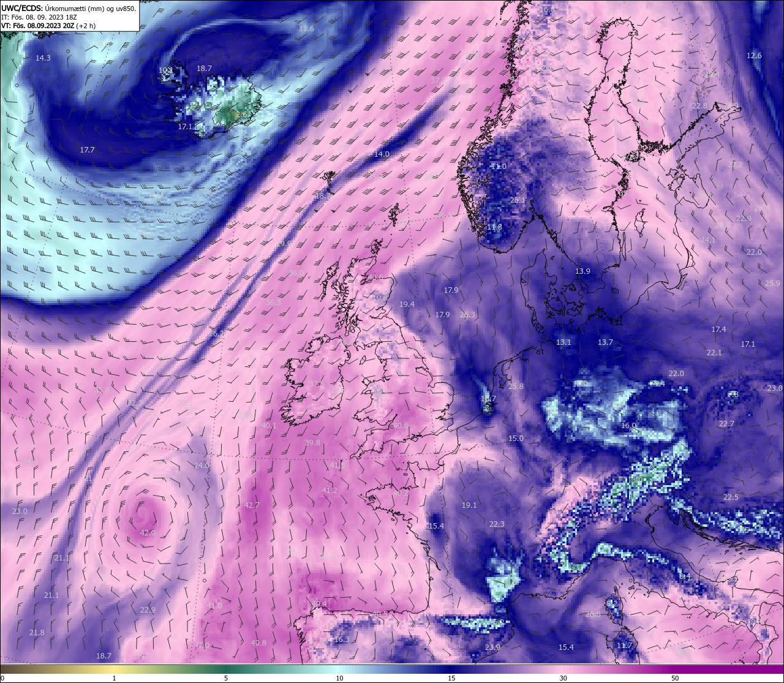
Task: Click the title 'UWC/ECDS: Úrkomumætti (mm) og uv850.'
Action: coord(69,9)
